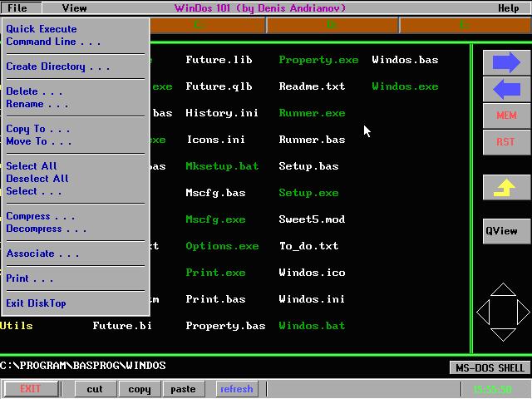Select file Setup.exe
Viewport: 532px width, 399px height.
[308, 193]
